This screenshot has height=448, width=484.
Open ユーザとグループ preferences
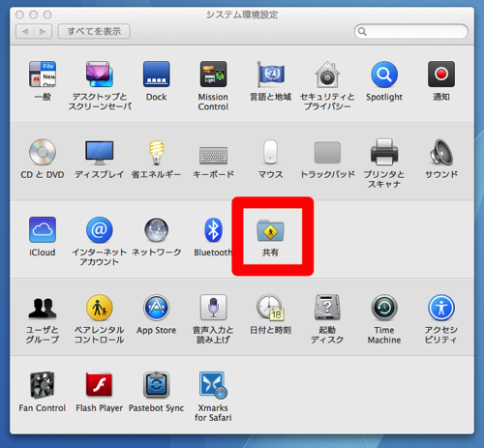click(43, 308)
